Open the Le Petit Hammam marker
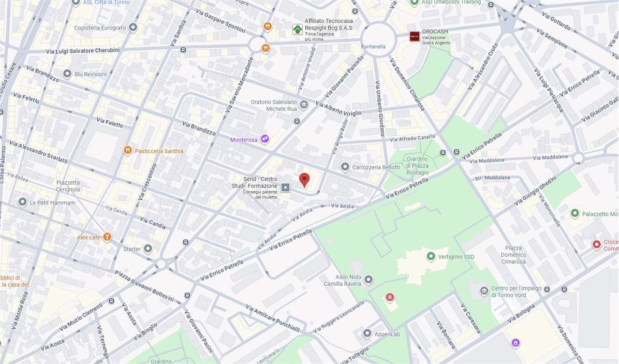The image size is (619, 364). tap(22, 202)
